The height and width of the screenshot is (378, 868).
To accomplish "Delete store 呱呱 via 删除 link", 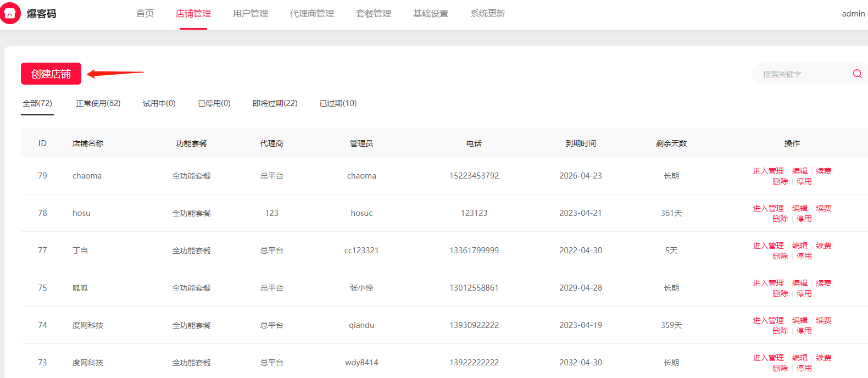I will 780,293.
